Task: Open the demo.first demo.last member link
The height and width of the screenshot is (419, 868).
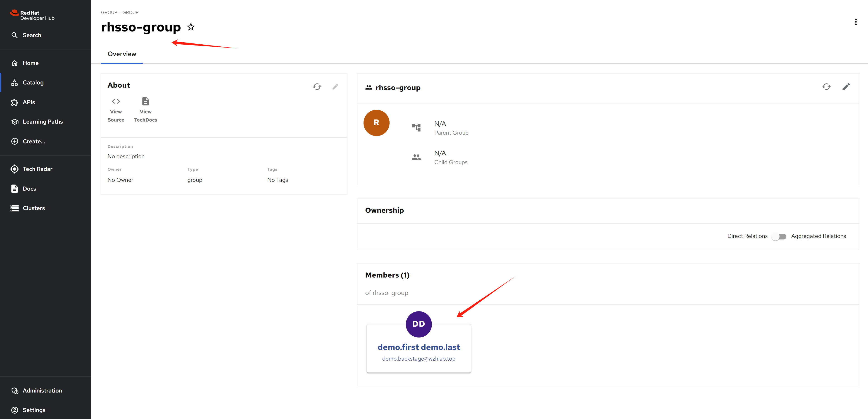Action: pyautogui.click(x=419, y=347)
